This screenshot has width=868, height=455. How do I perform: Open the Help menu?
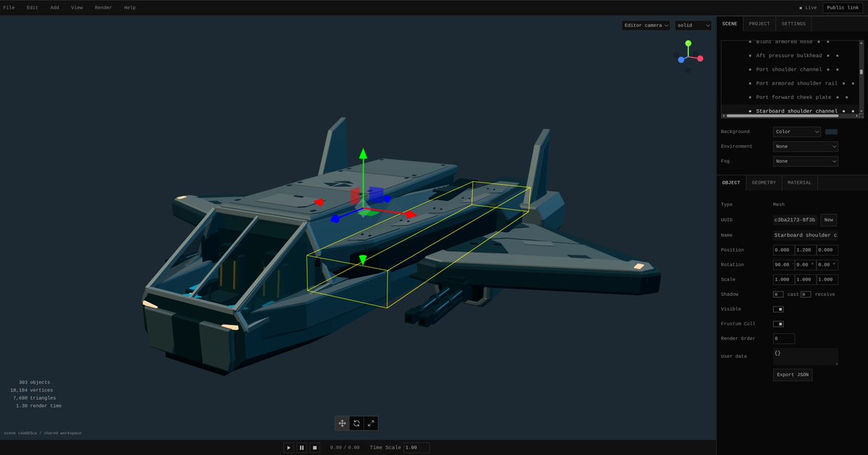[x=130, y=8]
